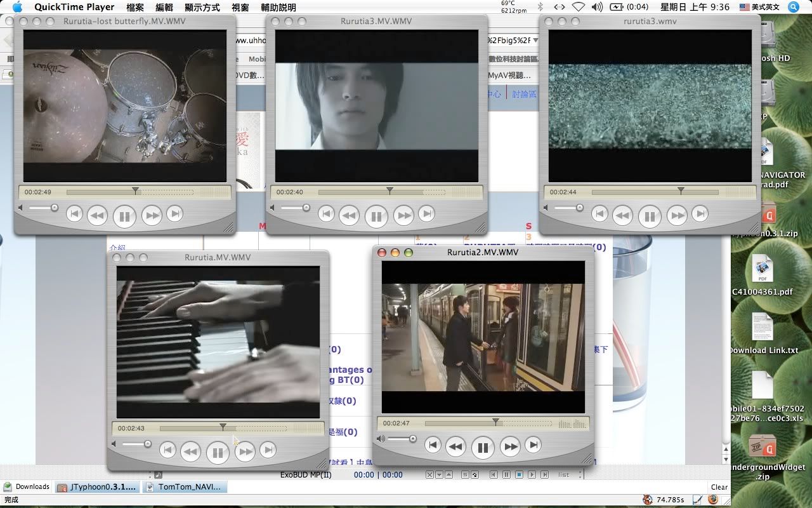Pause the Rurutia2.MV.WMV video
The height and width of the screenshot is (508, 812).
483,448
